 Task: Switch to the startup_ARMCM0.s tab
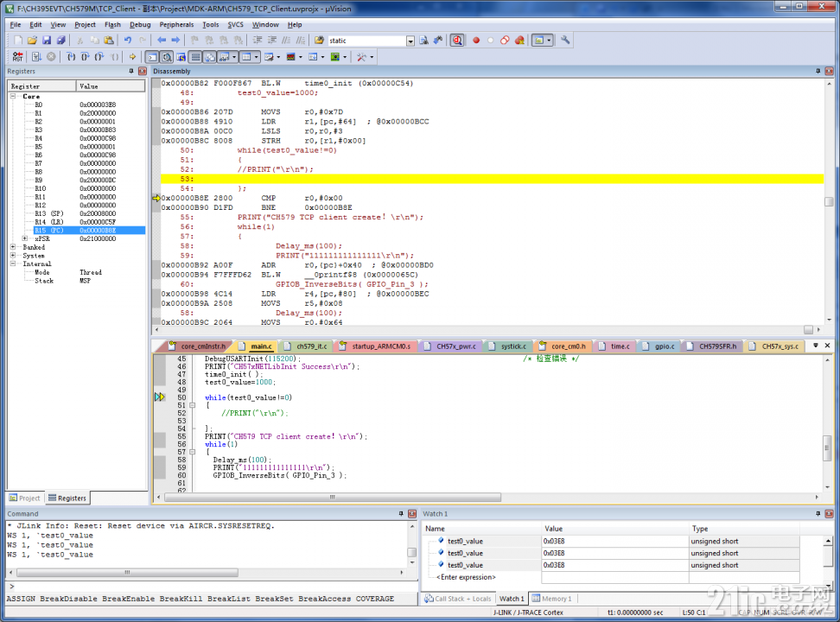pos(375,346)
